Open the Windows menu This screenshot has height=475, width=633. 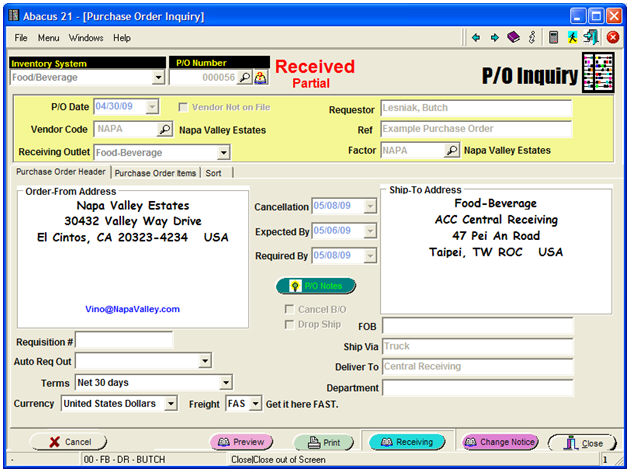86,38
